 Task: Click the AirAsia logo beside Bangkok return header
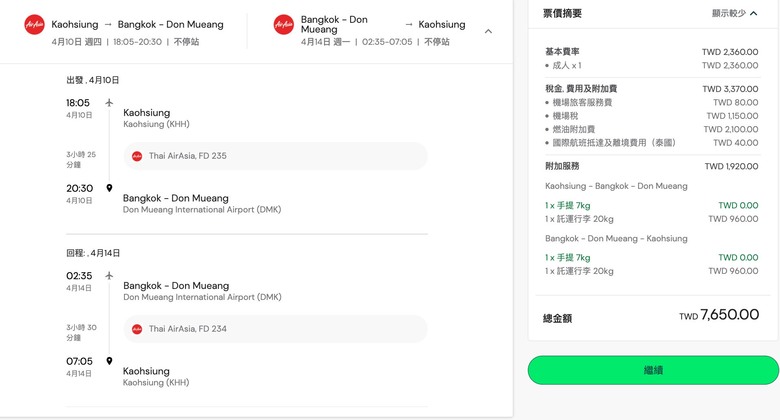[284, 24]
